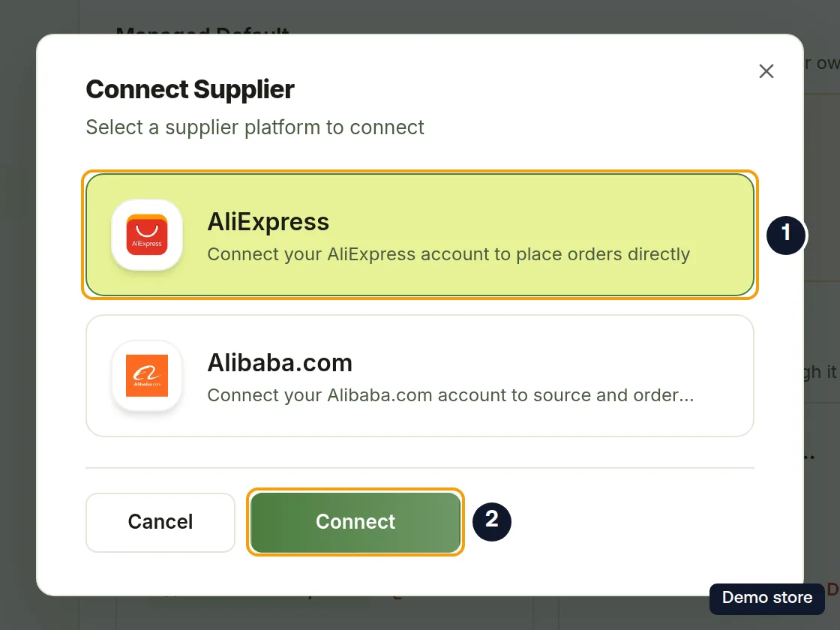Click the Alibaba.com title text
The image size is (840, 630).
280,363
